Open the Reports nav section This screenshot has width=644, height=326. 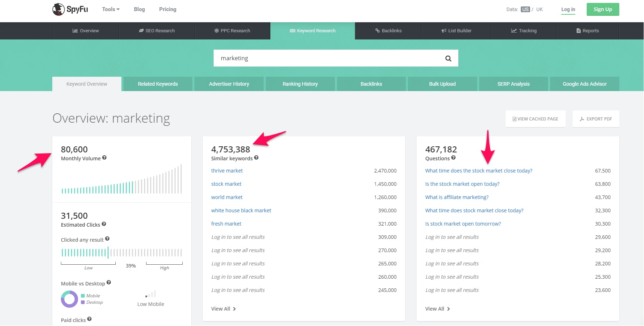point(587,31)
